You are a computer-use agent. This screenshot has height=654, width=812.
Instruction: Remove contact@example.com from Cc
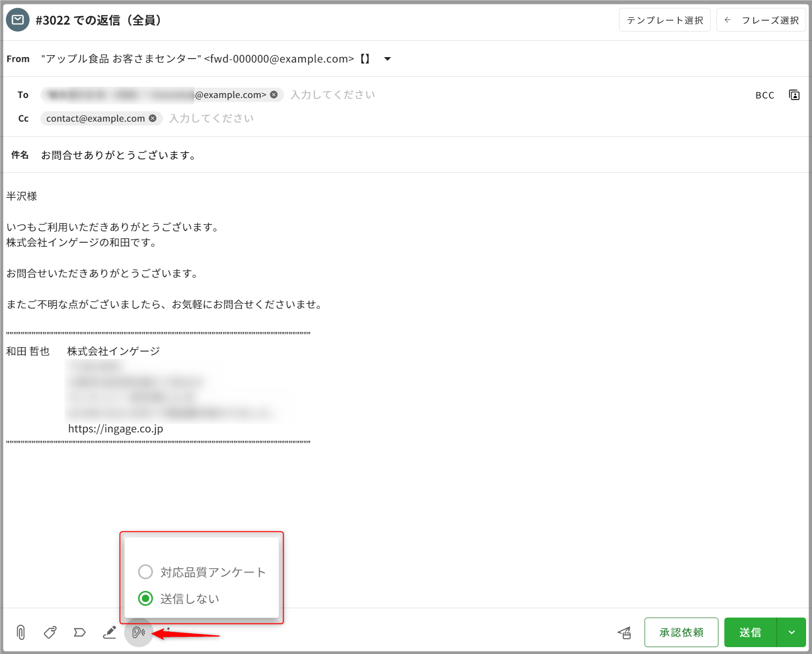coord(153,118)
